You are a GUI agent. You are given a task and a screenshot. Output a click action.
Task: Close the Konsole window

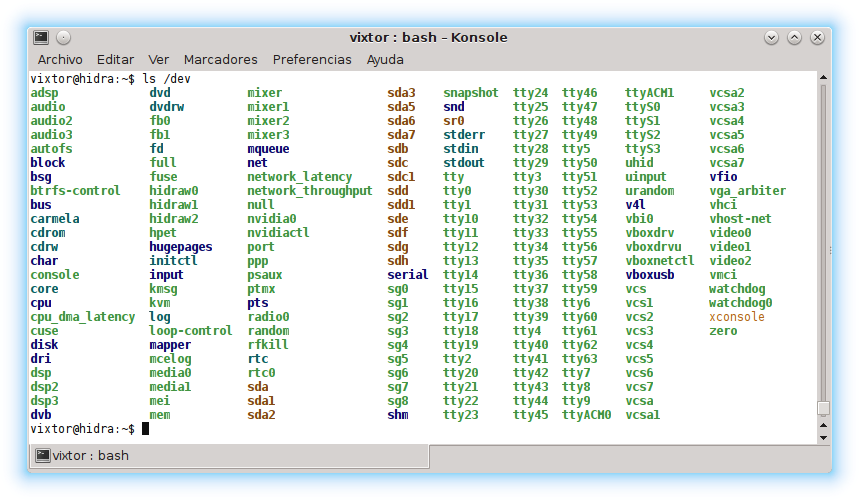coord(817,38)
